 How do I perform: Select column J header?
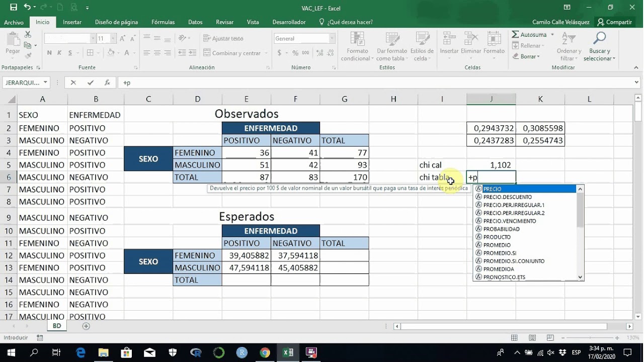tap(491, 99)
